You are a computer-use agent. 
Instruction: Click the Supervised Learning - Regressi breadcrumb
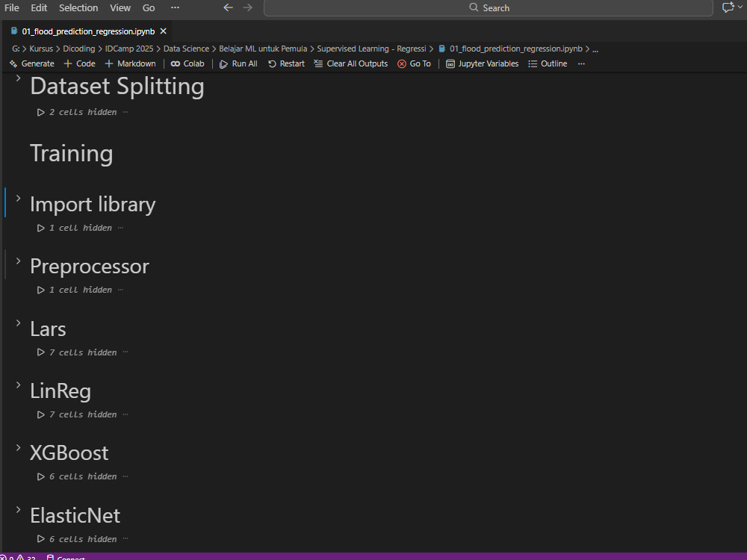(371, 49)
